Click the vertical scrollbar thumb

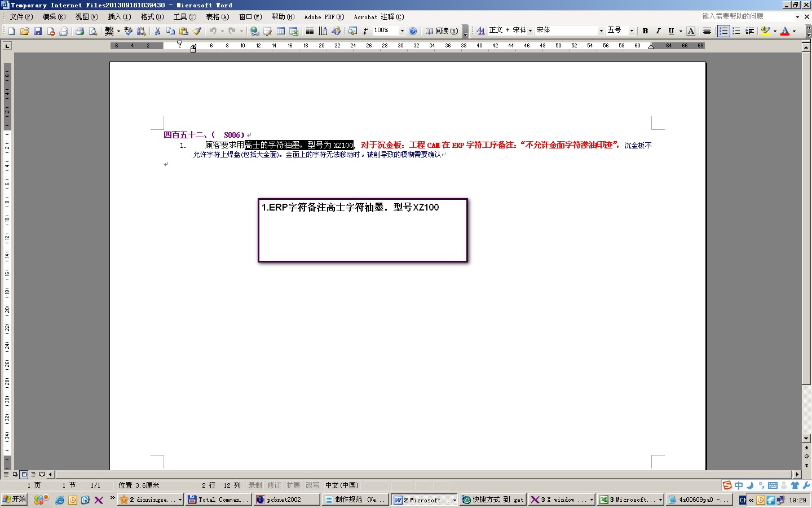(806, 218)
